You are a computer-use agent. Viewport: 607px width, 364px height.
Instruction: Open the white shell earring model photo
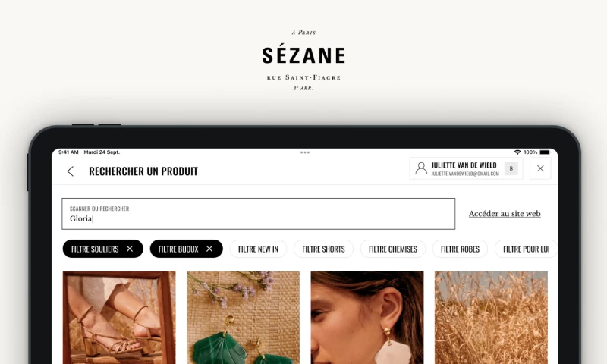click(367, 318)
